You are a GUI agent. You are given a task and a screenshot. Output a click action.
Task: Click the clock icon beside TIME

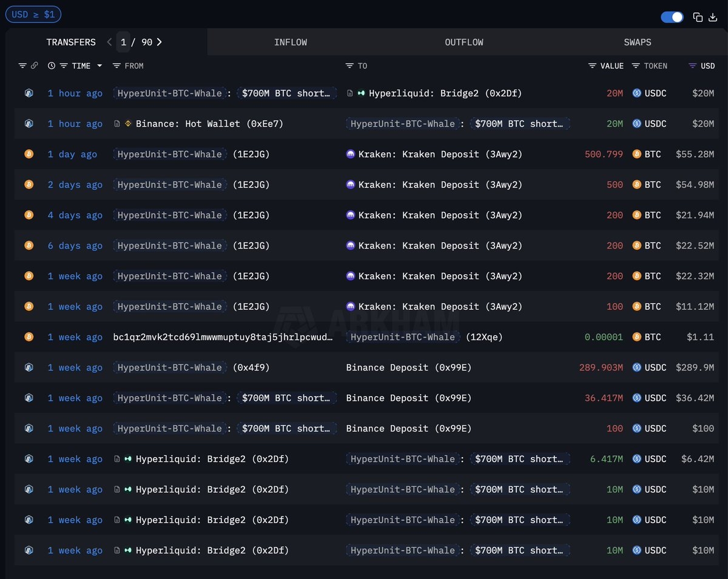coord(52,65)
